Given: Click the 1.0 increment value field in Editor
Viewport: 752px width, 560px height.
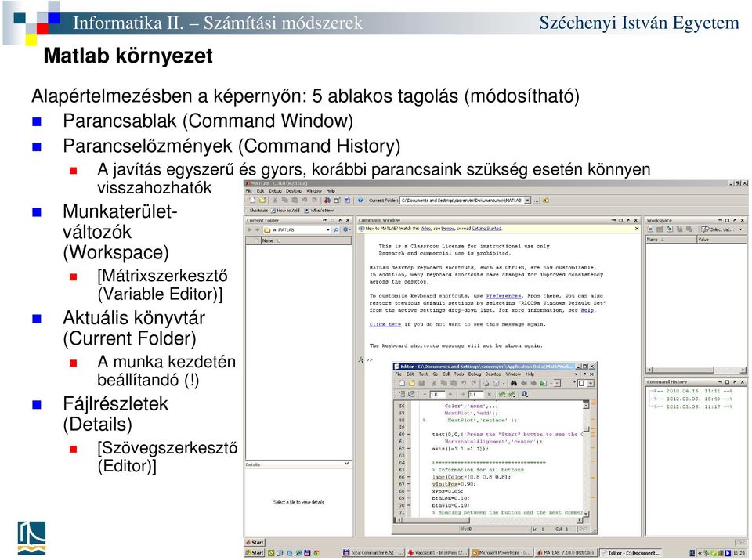Looking at the screenshot, I should click(437, 394).
